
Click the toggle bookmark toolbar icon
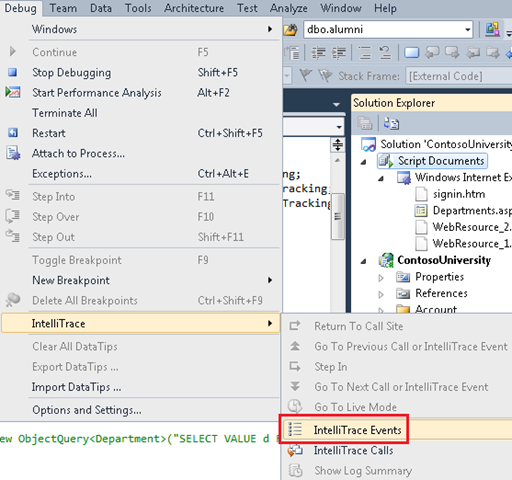(x=412, y=53)
